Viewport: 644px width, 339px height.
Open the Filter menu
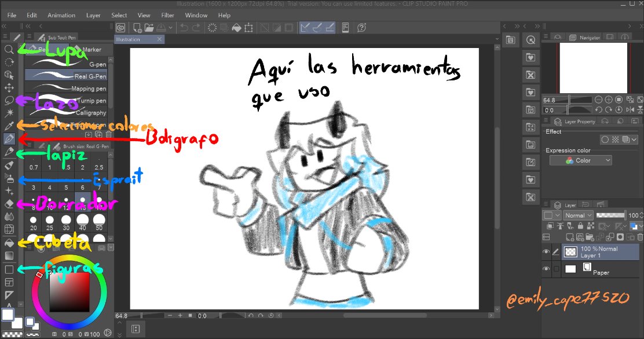[167, 15]
